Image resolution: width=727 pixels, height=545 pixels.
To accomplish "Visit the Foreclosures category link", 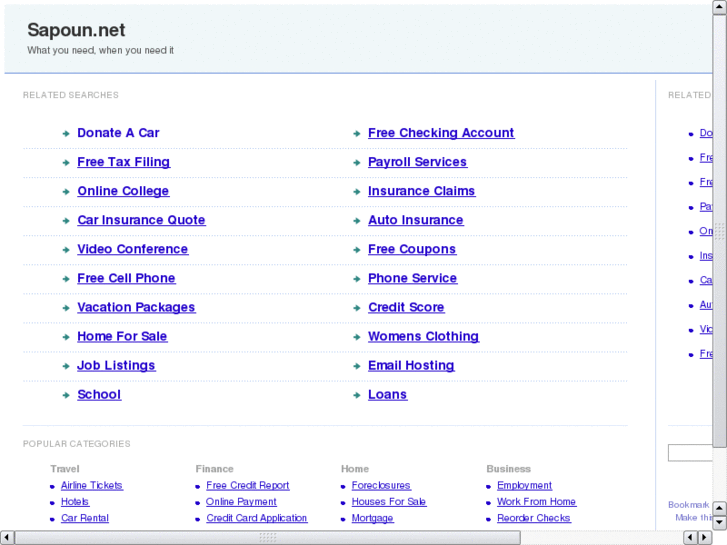I will (x=381, y=486).
